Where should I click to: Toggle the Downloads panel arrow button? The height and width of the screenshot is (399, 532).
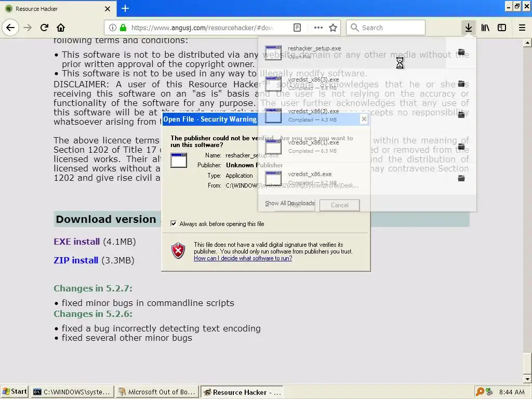point(468,28)
